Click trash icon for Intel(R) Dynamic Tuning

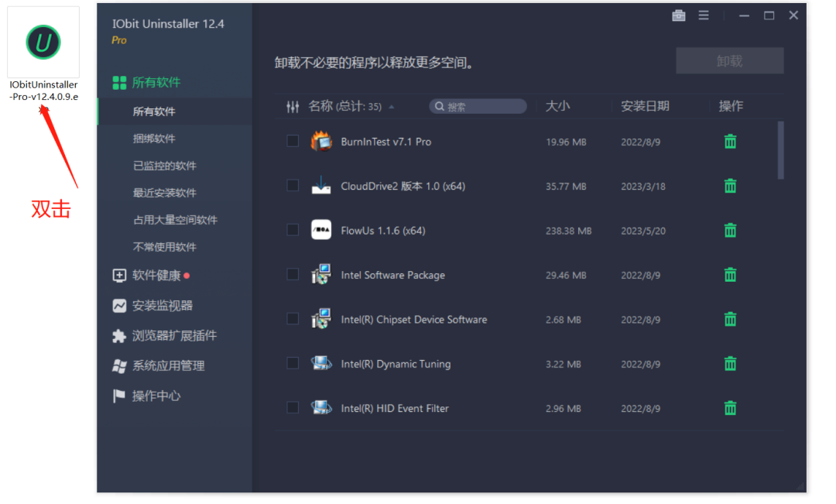(730, 363)
